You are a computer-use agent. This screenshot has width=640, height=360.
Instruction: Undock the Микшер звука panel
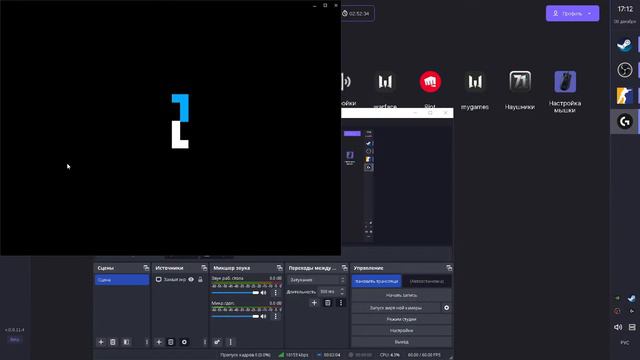point(280,268)
